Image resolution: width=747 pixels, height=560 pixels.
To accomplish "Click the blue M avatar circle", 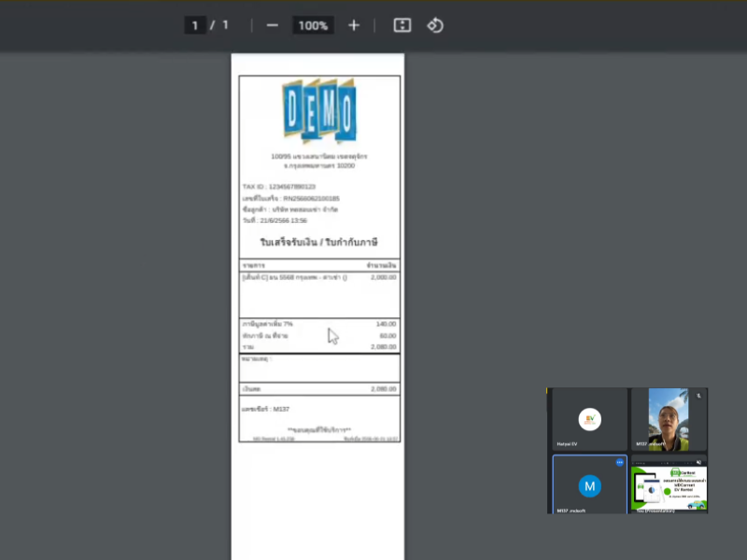I will tap(589, 485).
